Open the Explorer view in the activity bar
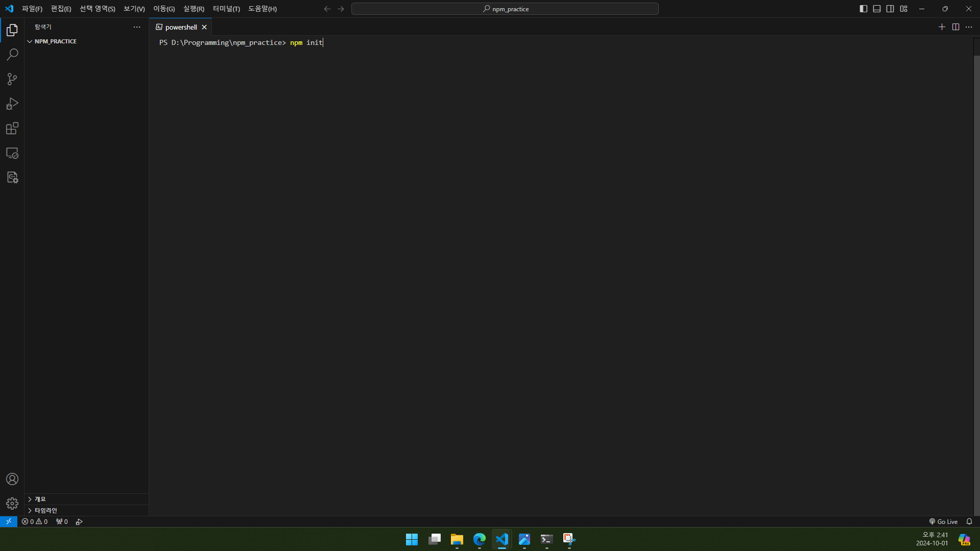Viewport: 980px width, 551px height. pyautogui.click(x=12, y=30)
